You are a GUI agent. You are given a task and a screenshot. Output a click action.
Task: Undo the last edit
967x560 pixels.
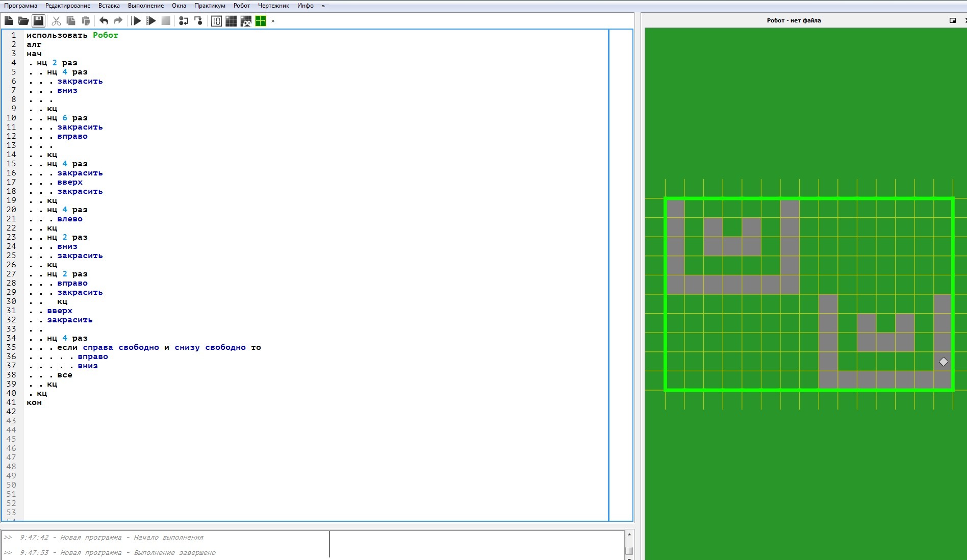click(104, 21)
